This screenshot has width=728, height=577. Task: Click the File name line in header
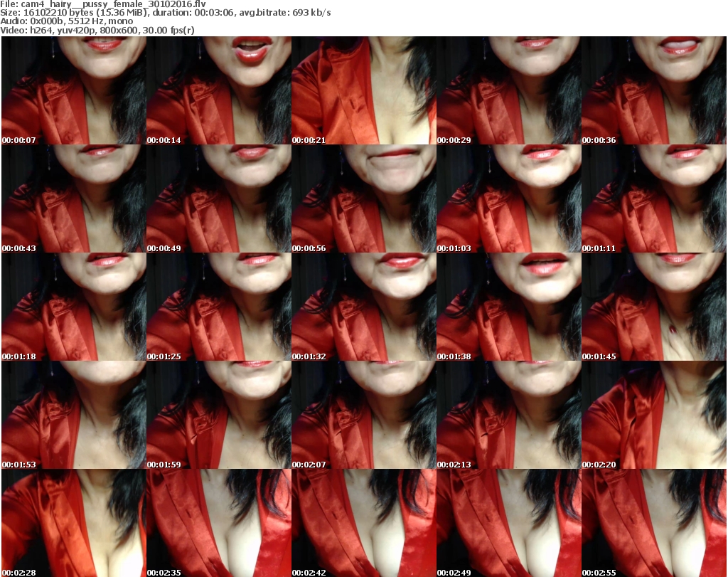pos(104,4)
